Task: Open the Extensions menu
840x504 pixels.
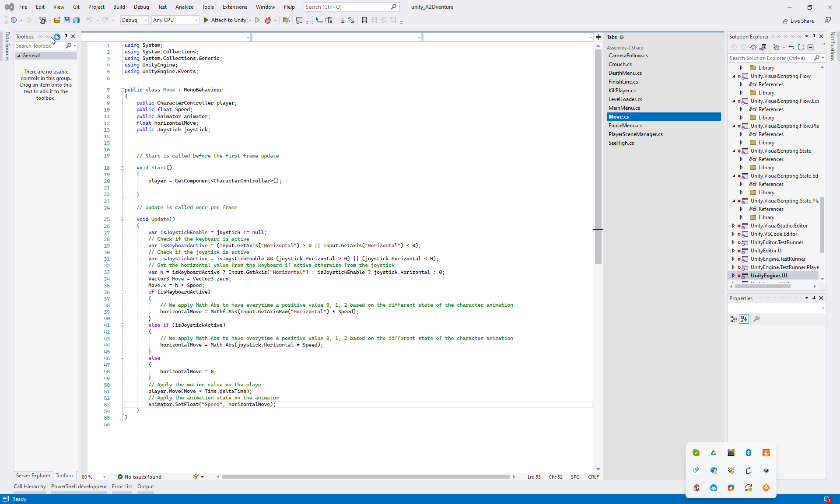Action: point(234,7)
